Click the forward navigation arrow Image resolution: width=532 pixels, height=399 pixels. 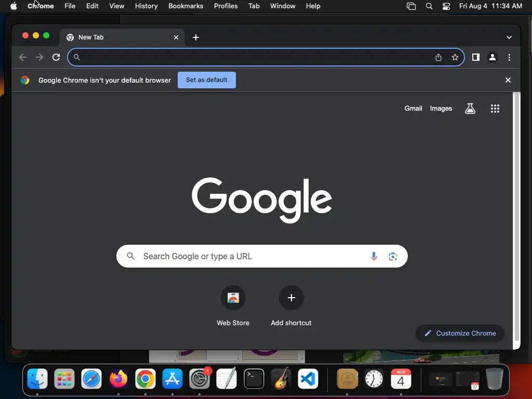[x=39, y=57]
